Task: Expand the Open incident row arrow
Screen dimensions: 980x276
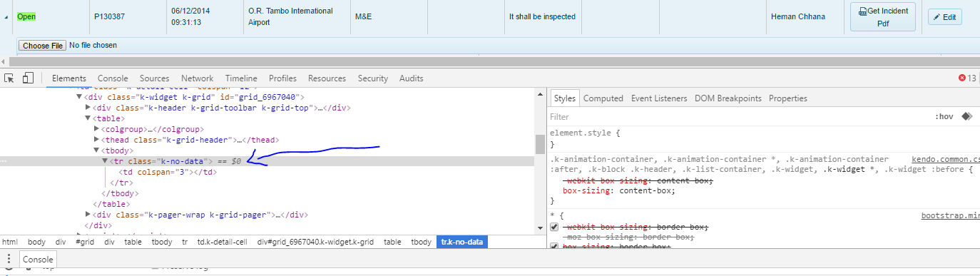Action: [7, 17]
